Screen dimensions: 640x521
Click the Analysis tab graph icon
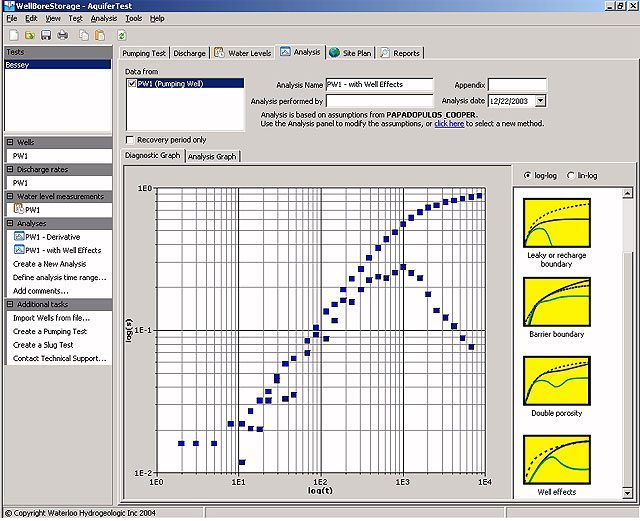coord(285,51)
